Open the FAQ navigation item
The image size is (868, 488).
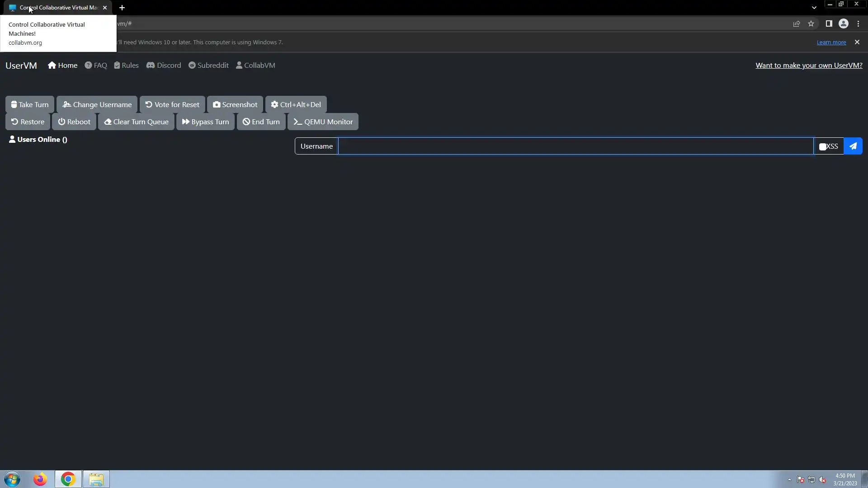click(x=96, y=65)
